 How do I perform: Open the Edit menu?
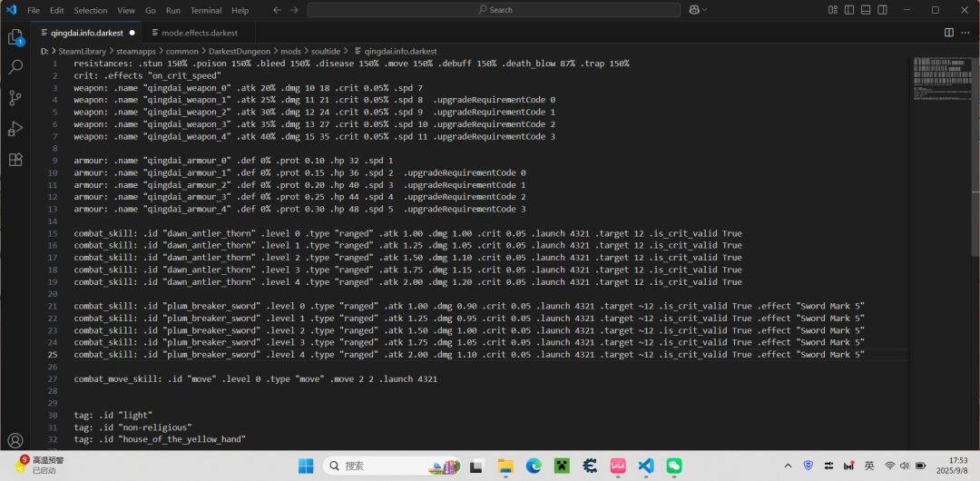pos(57,11)
